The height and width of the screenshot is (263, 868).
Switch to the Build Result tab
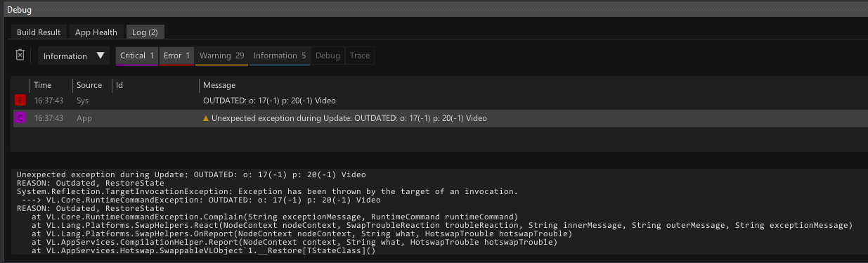[39, 32]
